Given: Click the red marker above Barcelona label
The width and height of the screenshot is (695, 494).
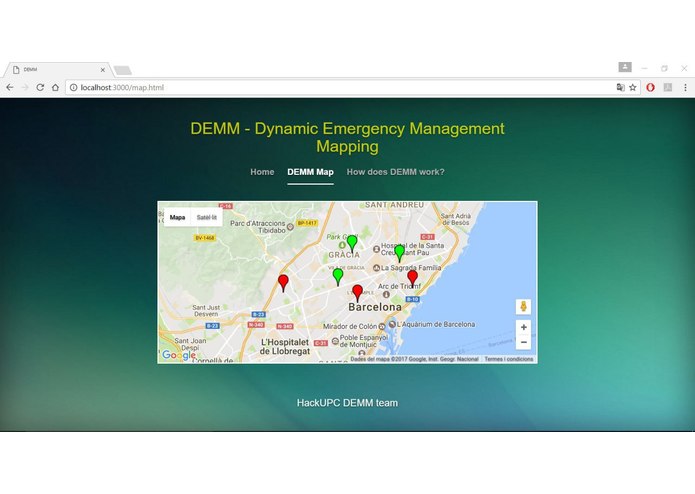Looking at the screenshot, I should click(357, 293).
